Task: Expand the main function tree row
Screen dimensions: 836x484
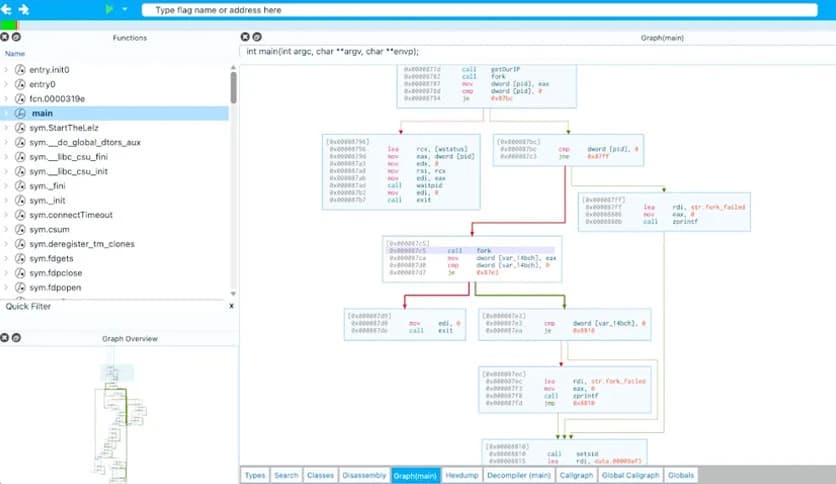Action: click(x=6, y=113)
